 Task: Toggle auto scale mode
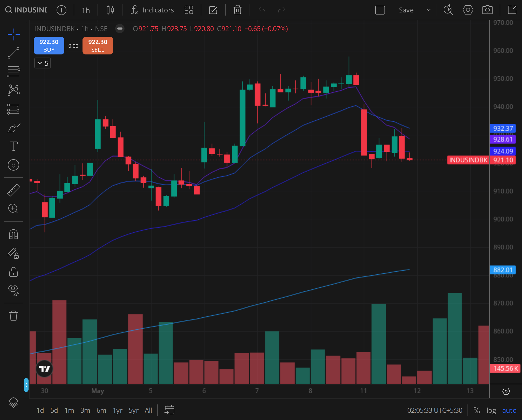click(x=509, y=410)
